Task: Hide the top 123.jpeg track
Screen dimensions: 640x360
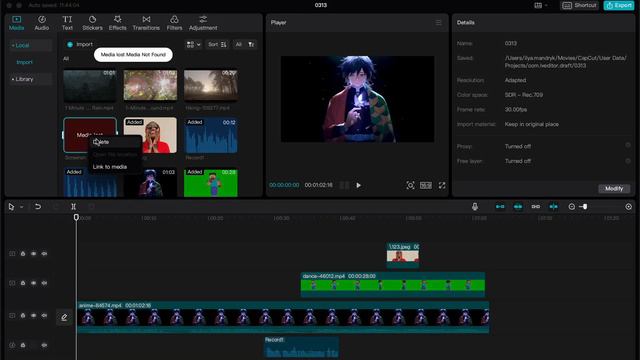Action: click(33, 254)
